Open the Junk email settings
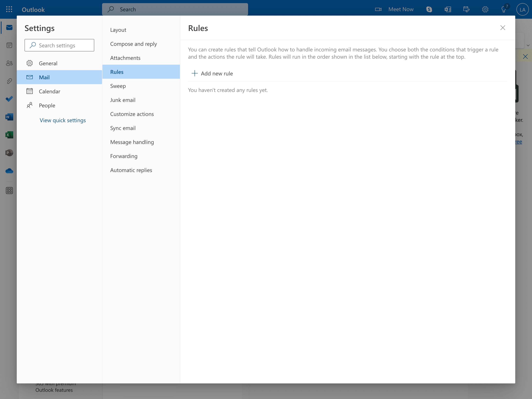The width and height of the screenshot is (532, 399). pos(122,99)
